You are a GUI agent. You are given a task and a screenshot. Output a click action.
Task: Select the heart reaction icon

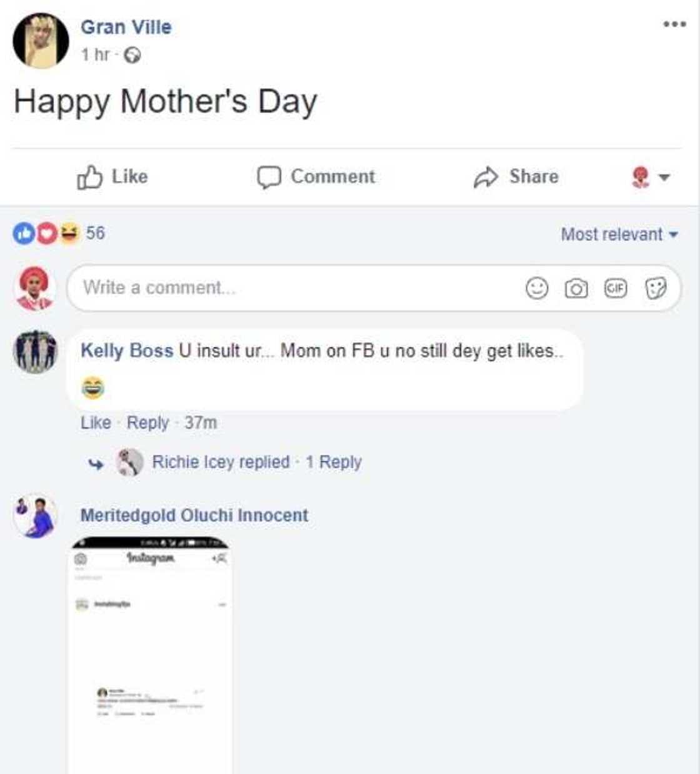pyautogui.click(x=47, y=233)
